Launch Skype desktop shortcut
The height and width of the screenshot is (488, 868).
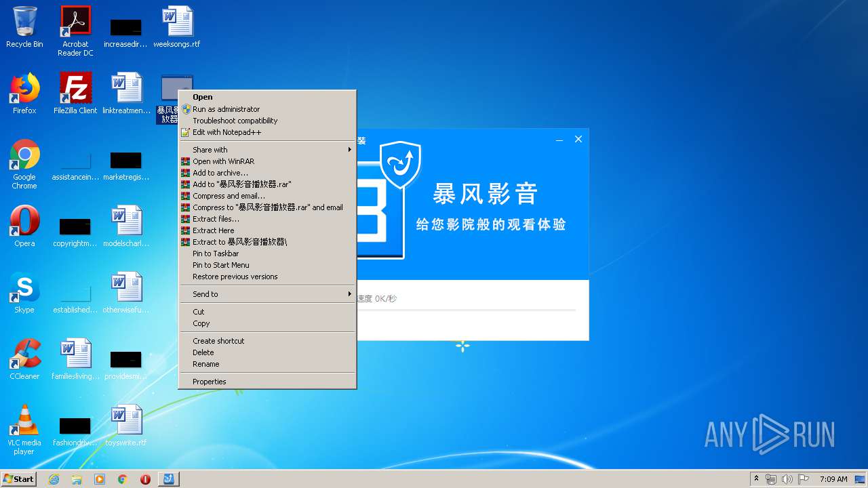pos(24,293)
